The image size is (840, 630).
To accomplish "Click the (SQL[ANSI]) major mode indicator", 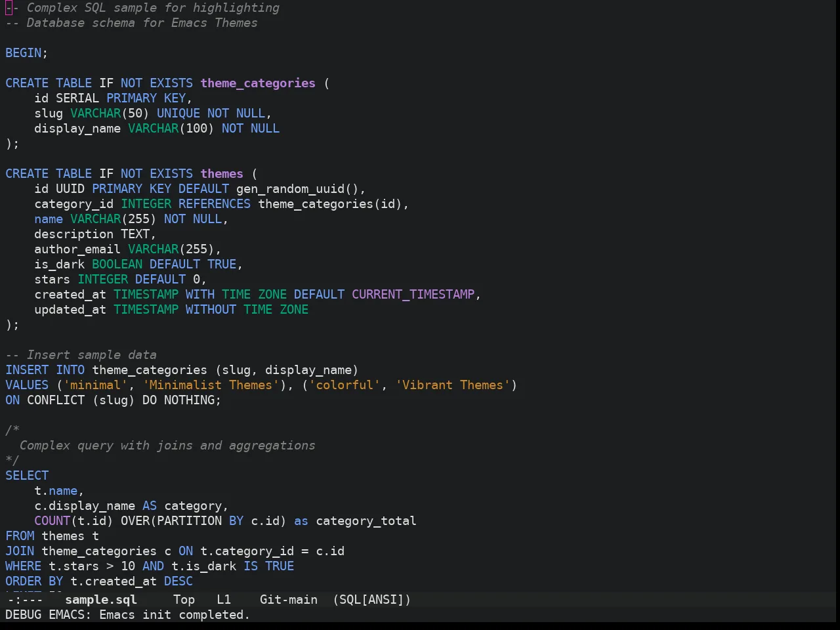I will (x=371, y=599).
